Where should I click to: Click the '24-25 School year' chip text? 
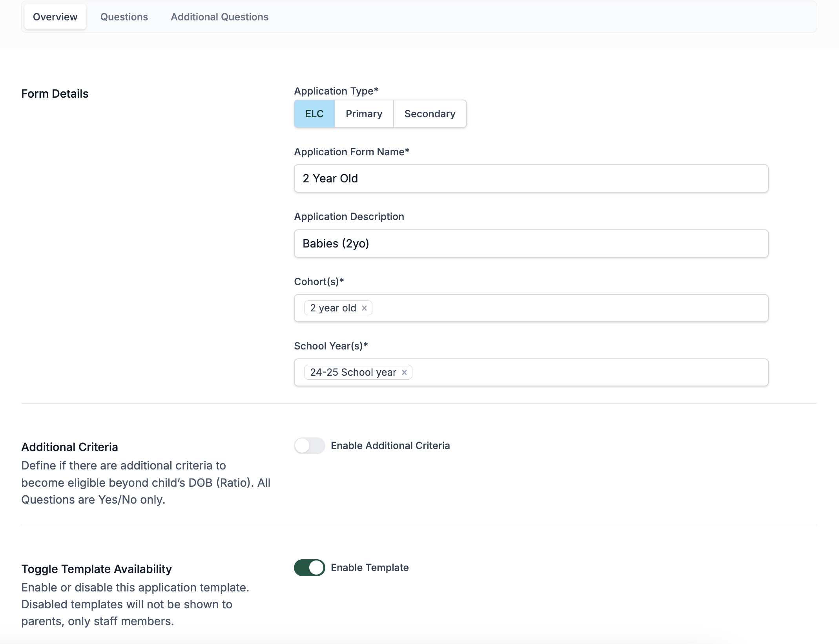coord(353,373)
